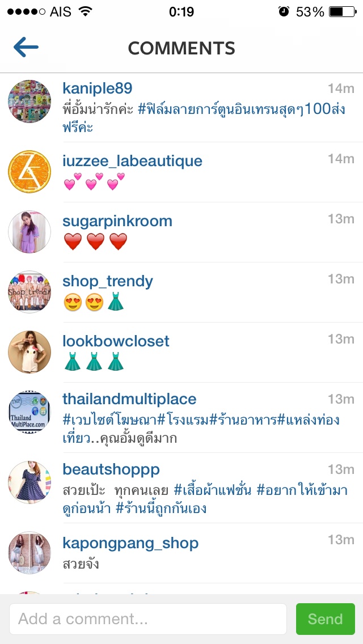Open the lookbowcloset username
The height and width of the screenshot is (644, 363).
point(116,341)
